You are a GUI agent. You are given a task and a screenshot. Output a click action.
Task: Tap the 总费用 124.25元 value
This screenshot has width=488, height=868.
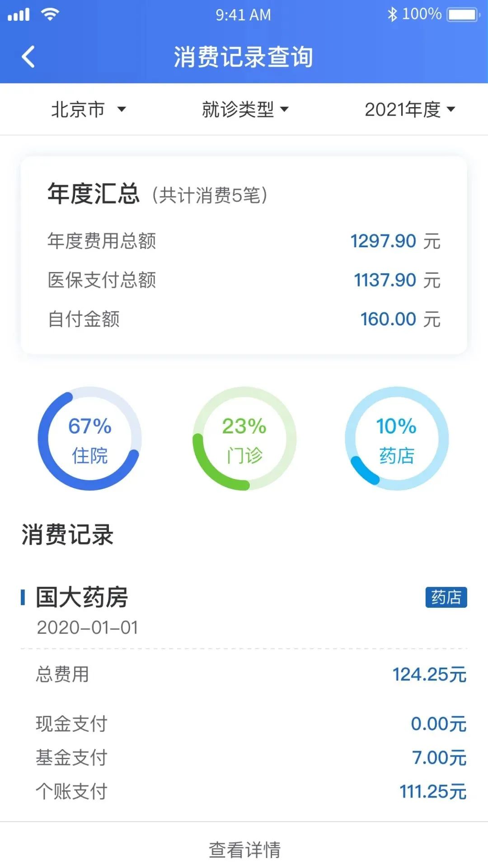[x=429, y=675]
